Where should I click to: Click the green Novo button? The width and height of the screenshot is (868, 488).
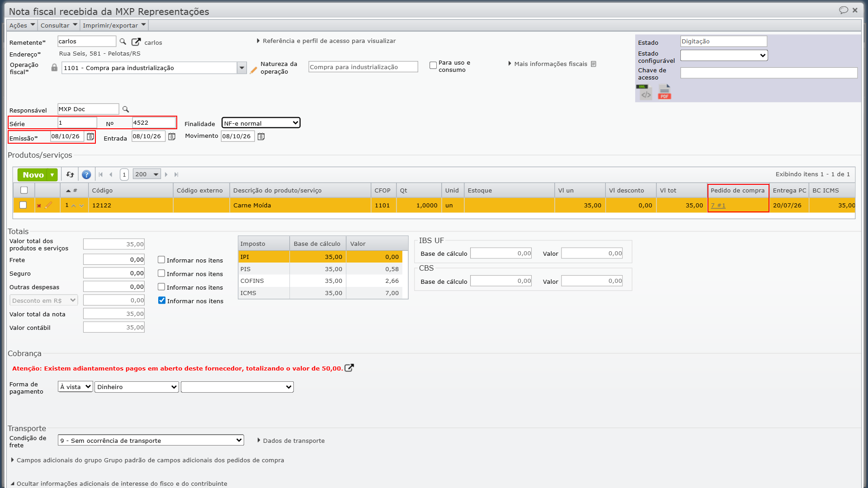tap(33, 174)
